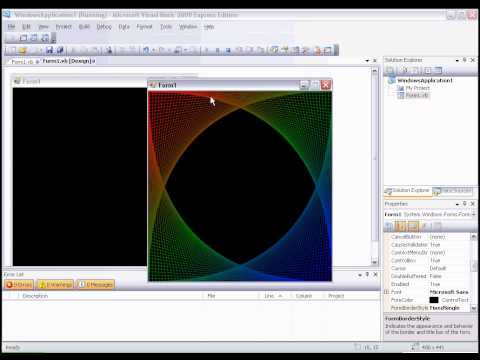
Task: Open the Format menu
Action: click(144, 27)
